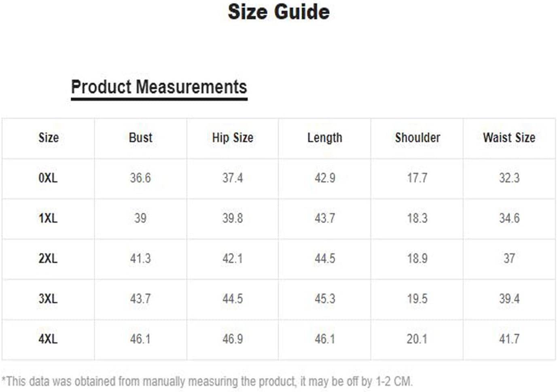The image size is (557, 392).
Task: Click the Size Guide title
Action: (x=279, y=11)
